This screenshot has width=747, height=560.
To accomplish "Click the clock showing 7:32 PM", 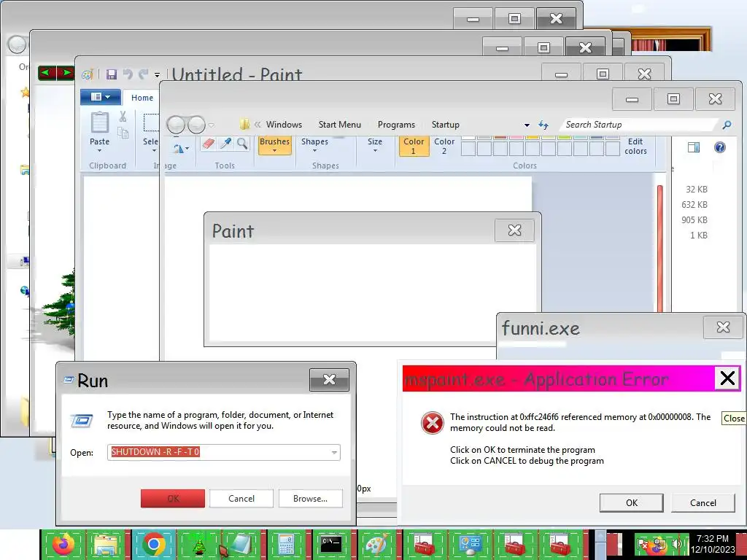I will (713, 544).
